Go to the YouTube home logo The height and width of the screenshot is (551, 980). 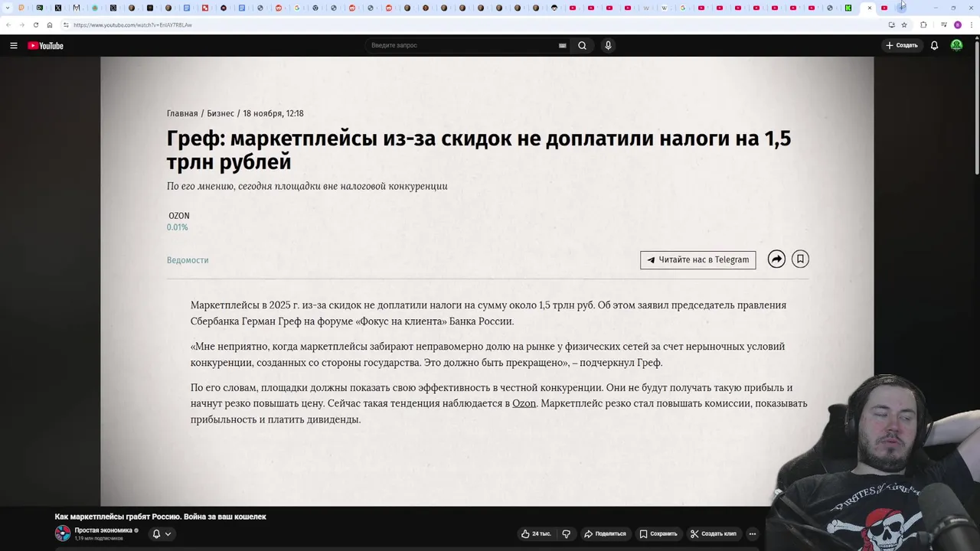coord(46,46)
